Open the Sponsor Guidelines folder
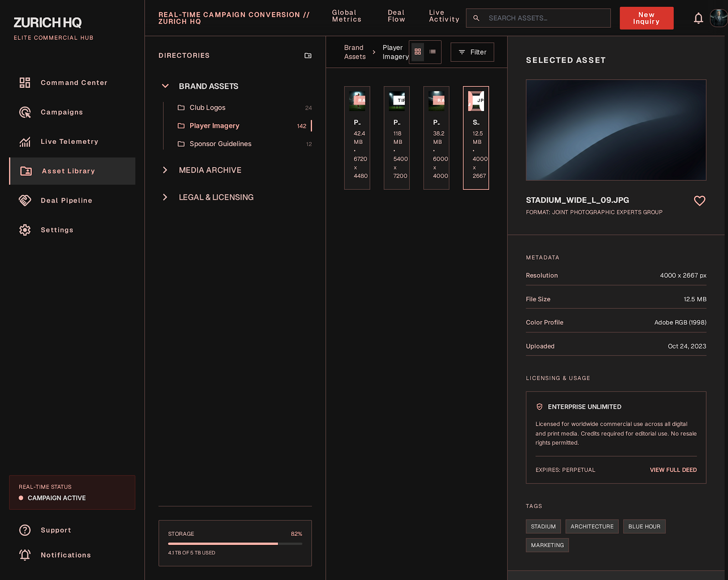Viewport: 728px width, 580px height. click(x=244, y=144)
